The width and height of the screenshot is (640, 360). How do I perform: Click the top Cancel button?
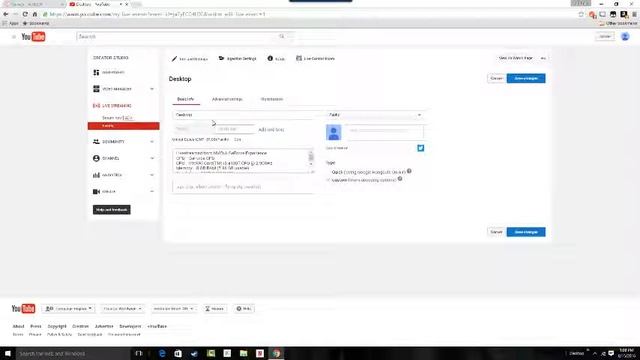(496, 78)
